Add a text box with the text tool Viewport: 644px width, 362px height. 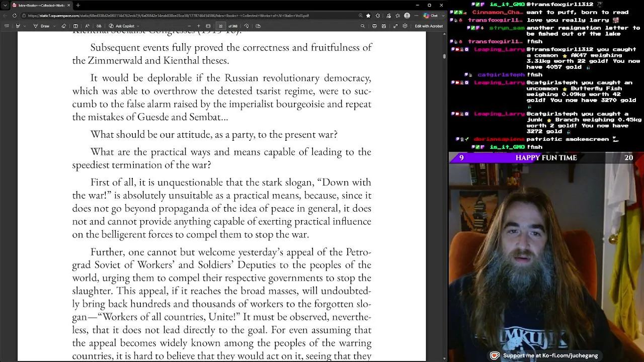tap(75, 26)
